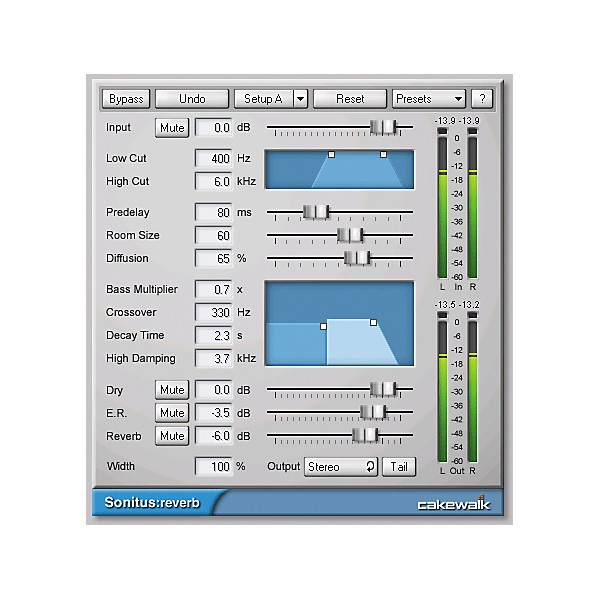600x600 pixels.
Task: Click the Reverb level dB field
Action: (214, 436)
